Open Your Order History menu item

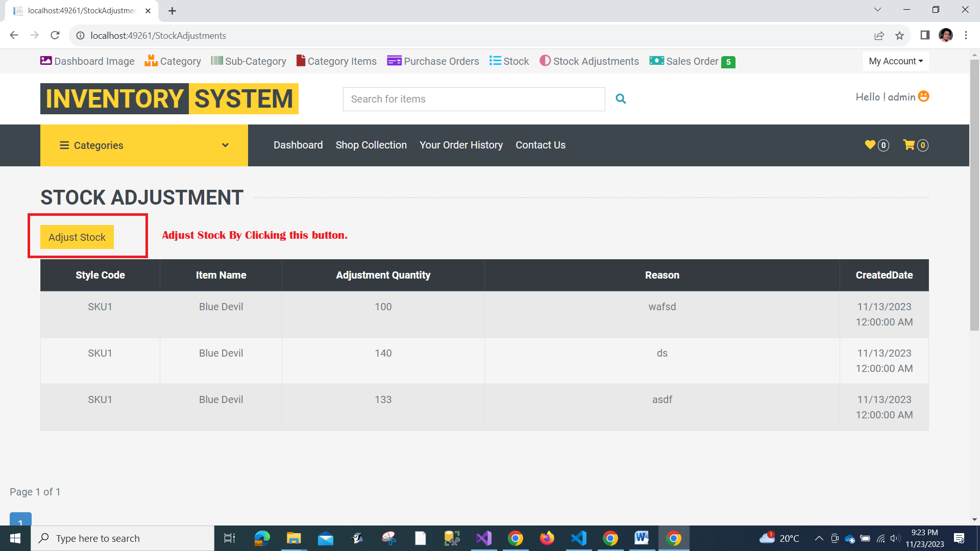(x=461, y=145)
